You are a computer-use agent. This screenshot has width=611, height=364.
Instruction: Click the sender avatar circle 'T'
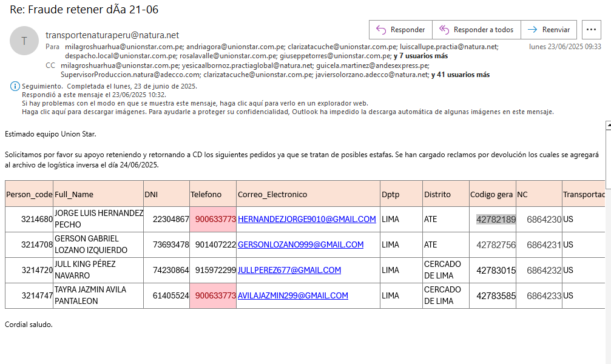24,41
